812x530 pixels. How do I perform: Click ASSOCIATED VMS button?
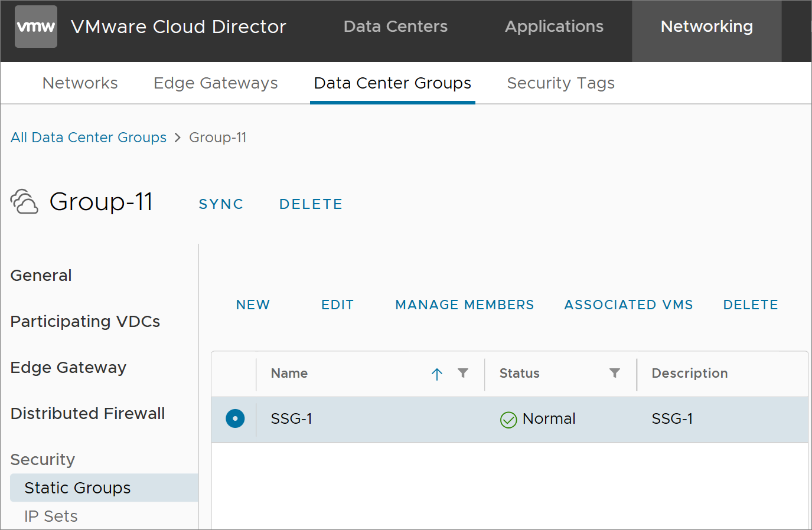[x=629, y=305]
